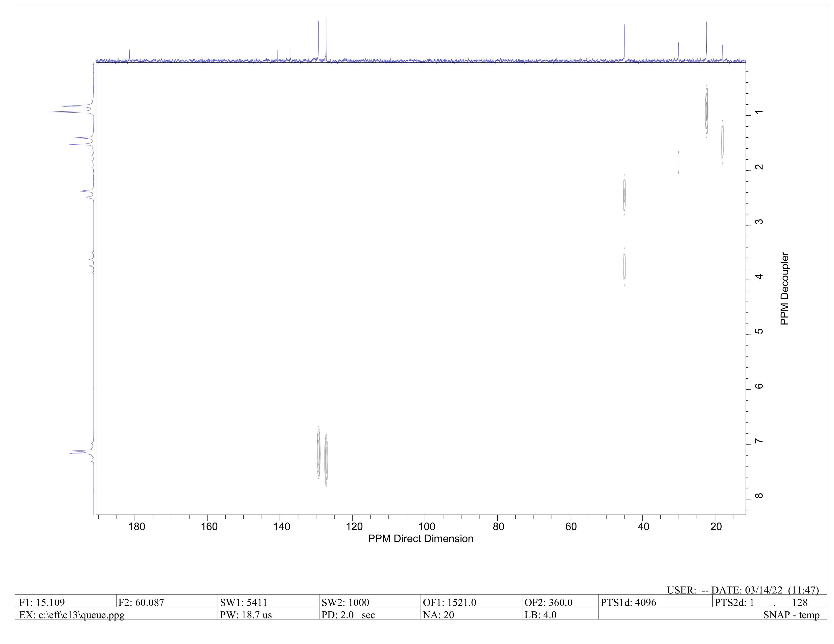Click the decoupler axis label 3
This screenshot has width=834, height=644.
pos(759,222)
